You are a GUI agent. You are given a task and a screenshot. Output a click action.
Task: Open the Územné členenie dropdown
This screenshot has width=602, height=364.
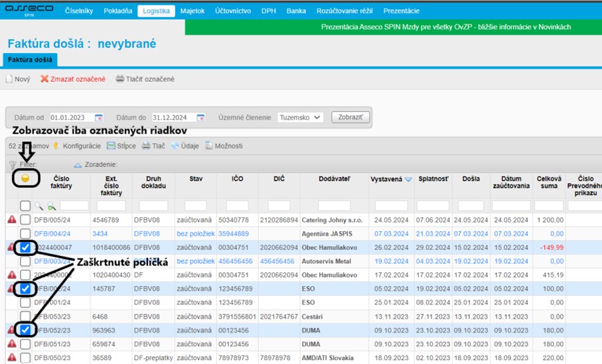[300, 117]
